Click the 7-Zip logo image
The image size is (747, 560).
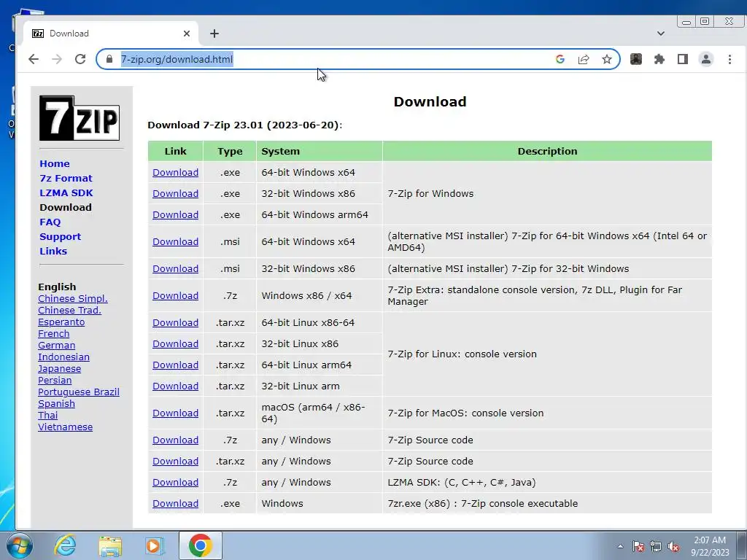point(80,118)
